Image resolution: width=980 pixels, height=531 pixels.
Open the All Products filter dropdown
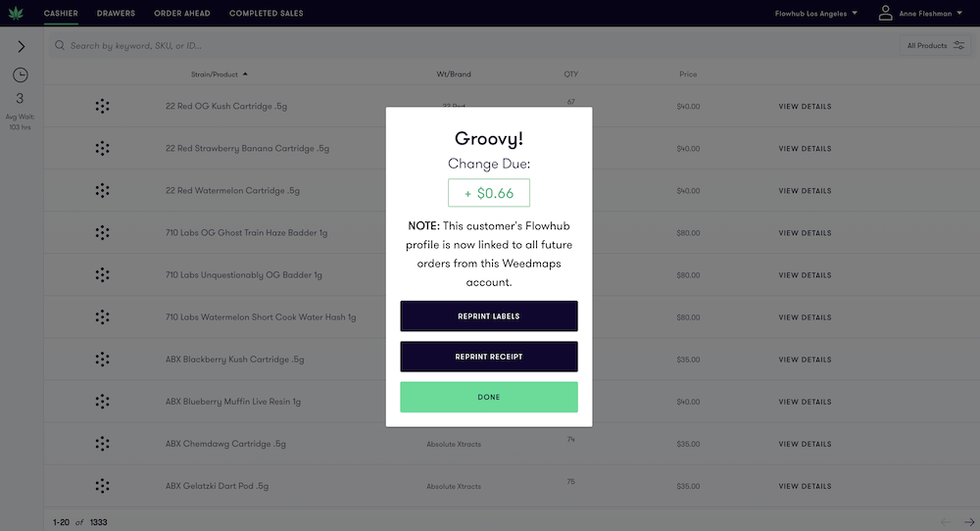click(x=935, y=46)
